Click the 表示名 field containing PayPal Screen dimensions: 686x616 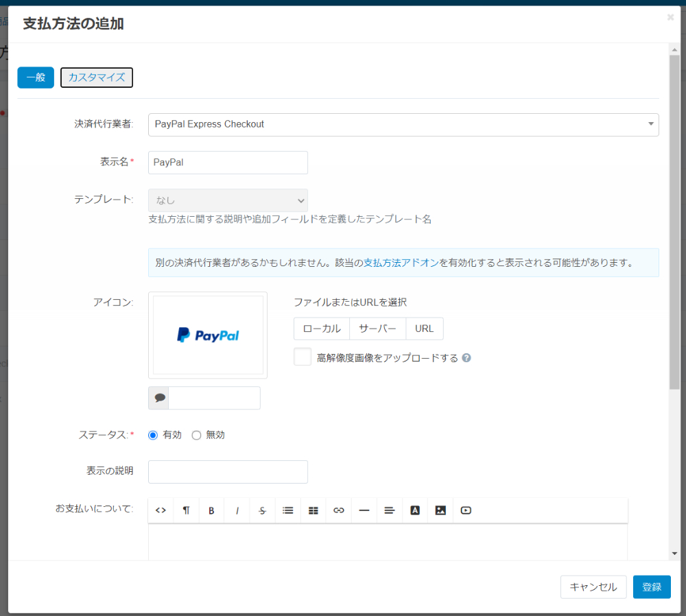tap(228, 163)
